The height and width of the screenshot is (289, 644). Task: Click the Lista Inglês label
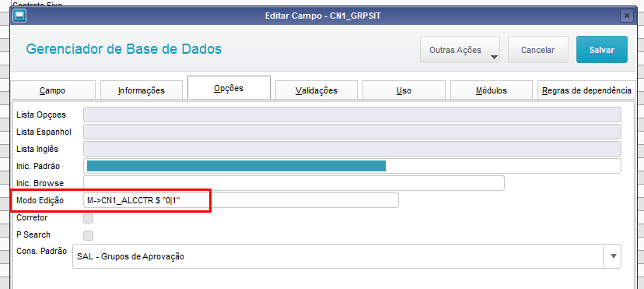click(37, 149)
